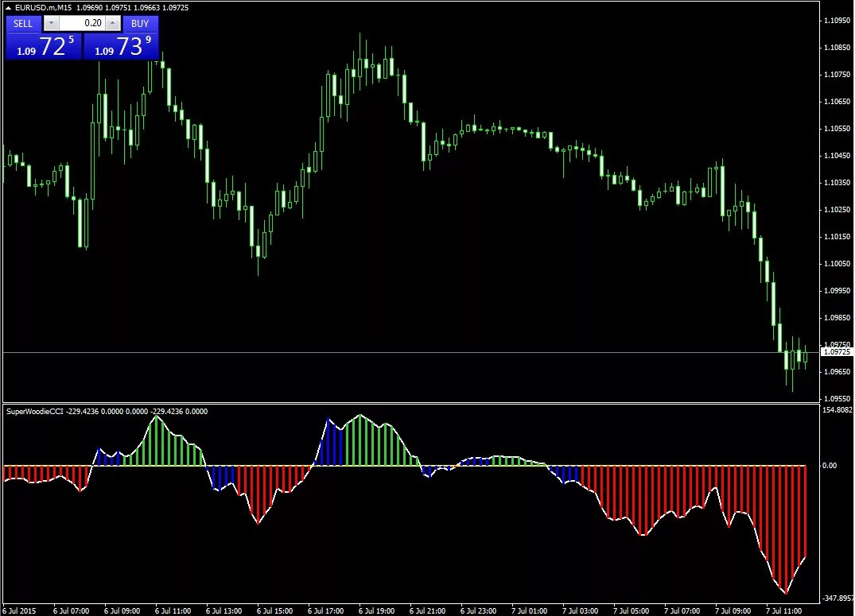Select the EURUSD.m,M15 chart title text
Screen dimensions: 855x616
pyautogui.click(x=44, y=7)
